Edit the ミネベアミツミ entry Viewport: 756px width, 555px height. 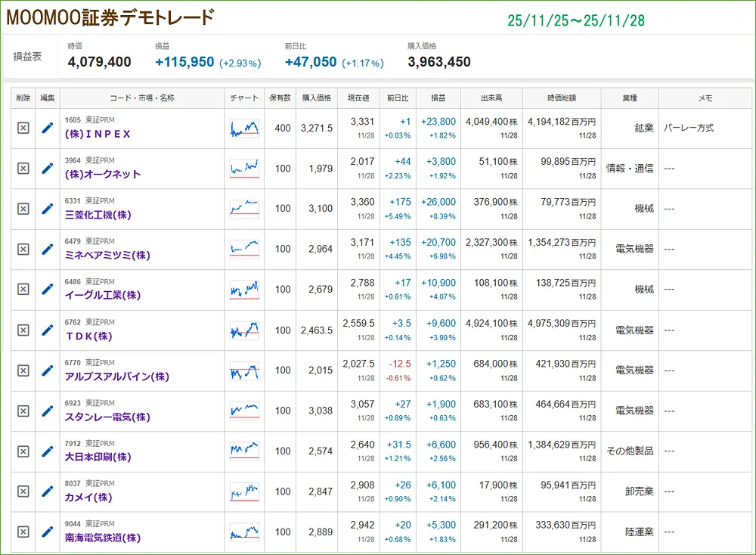[x=48, y=249]
